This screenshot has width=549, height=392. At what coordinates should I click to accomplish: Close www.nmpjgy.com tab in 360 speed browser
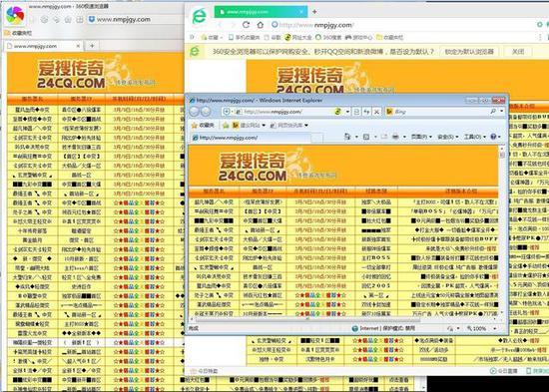tap(78, 46)
